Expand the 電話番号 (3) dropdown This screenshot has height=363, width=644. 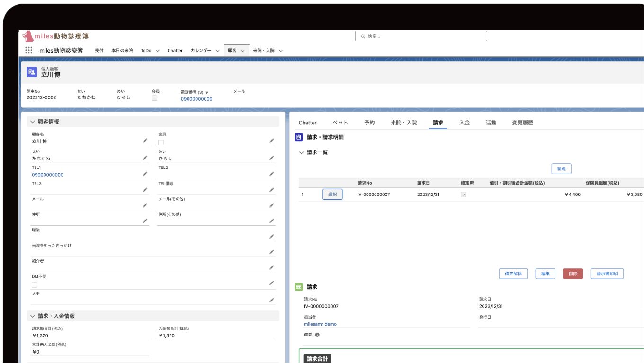207,92
